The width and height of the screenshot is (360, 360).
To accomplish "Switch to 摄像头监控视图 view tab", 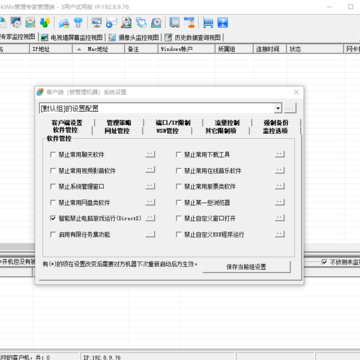I will [135, 37].
